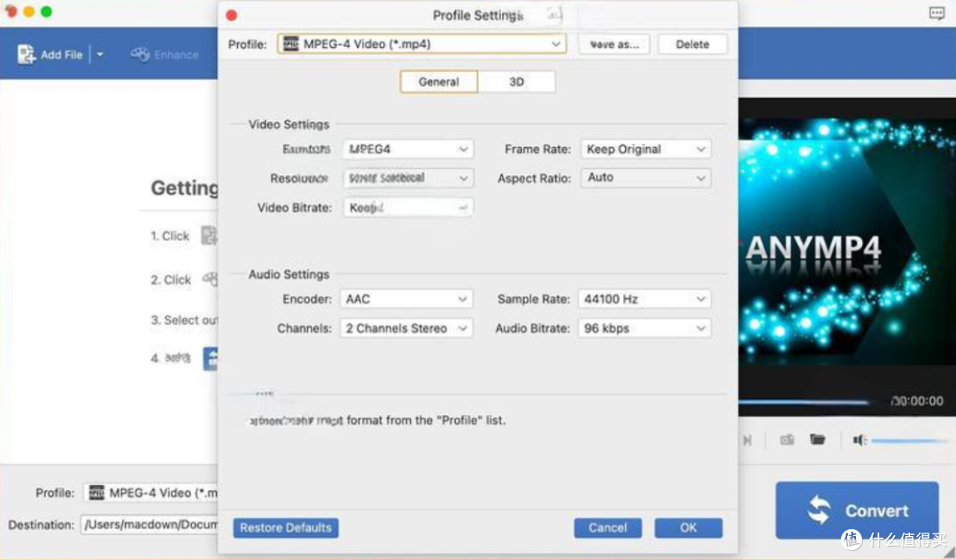Image resolution: width=956 pixels, height=560 pixels.
Task: Click the Audio Settings heading
Action: 289,274
